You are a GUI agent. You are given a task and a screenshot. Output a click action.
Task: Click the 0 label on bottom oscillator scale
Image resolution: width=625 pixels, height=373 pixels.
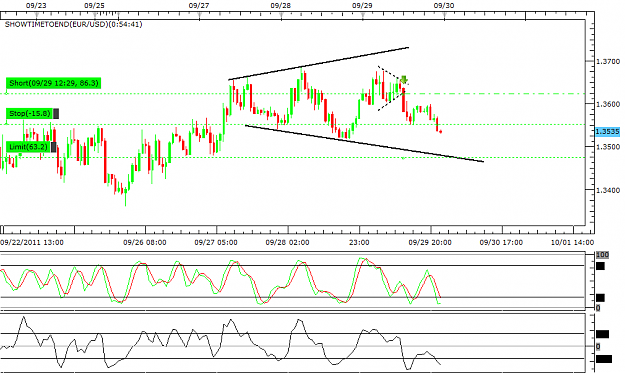coord(598,347)
